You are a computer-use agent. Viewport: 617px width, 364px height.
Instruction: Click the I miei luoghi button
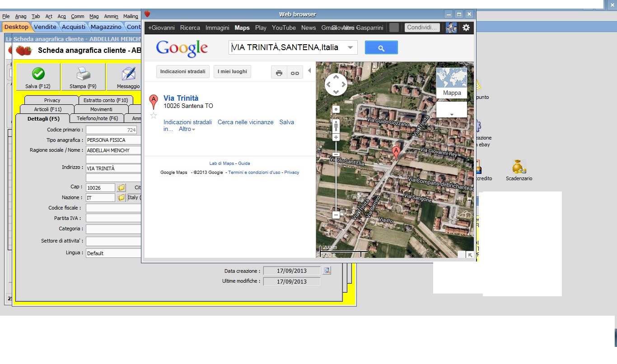233,71
